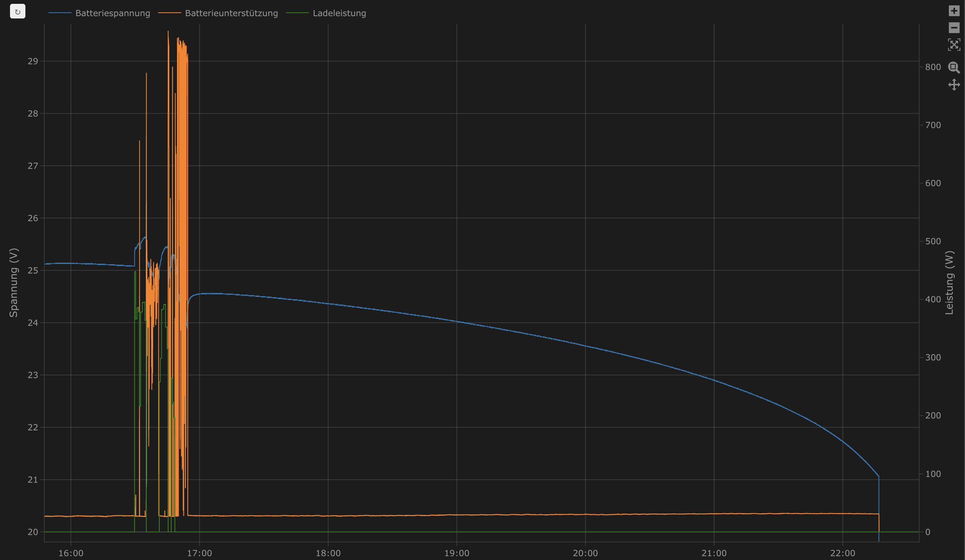Click the 29 tick on voltage axis

point(33,61)
